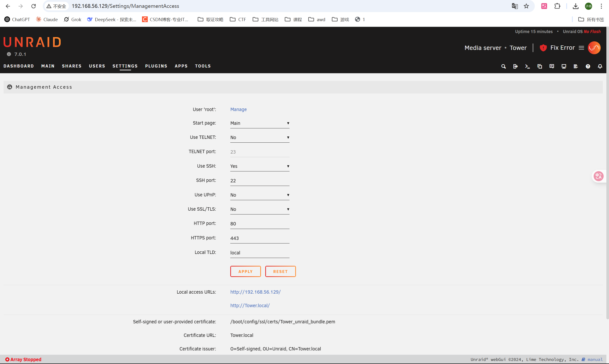Open notifications bell icon
The height and width of the screenshot is (364, 609).
point(600,66)
